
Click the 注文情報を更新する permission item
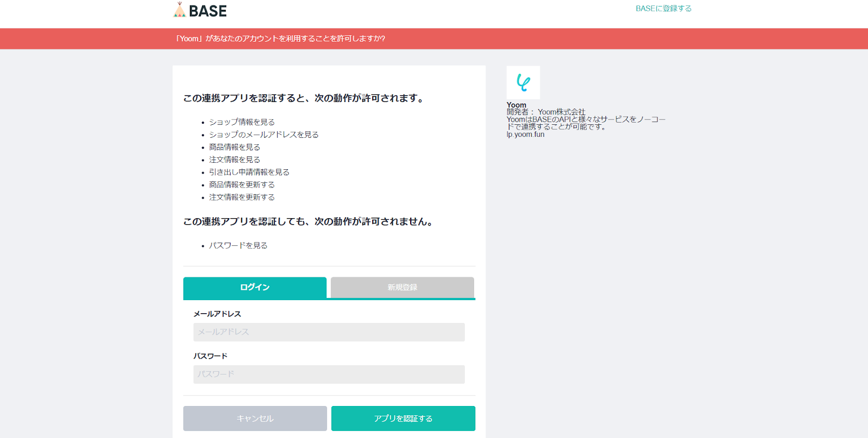[242, 197]
